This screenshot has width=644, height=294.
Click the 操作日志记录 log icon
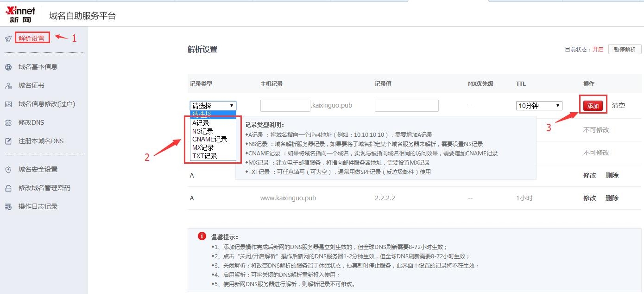(x=8, y=206)
